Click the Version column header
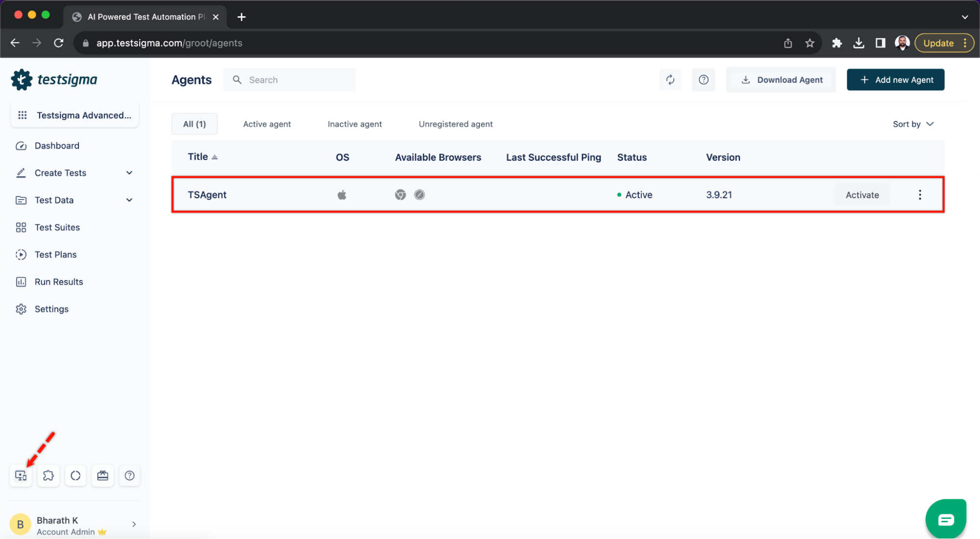Viewport: 980px width, 539px height. [x=723, y=157]
